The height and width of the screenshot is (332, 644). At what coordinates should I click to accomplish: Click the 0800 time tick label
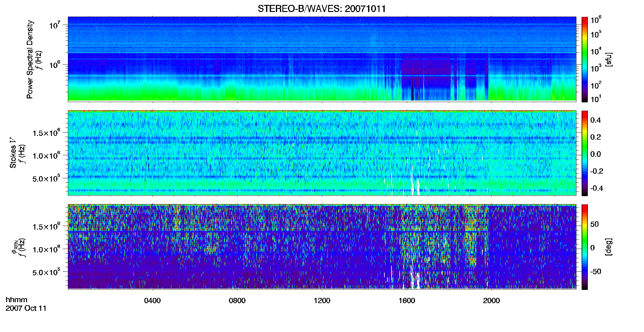coord(237,301)
